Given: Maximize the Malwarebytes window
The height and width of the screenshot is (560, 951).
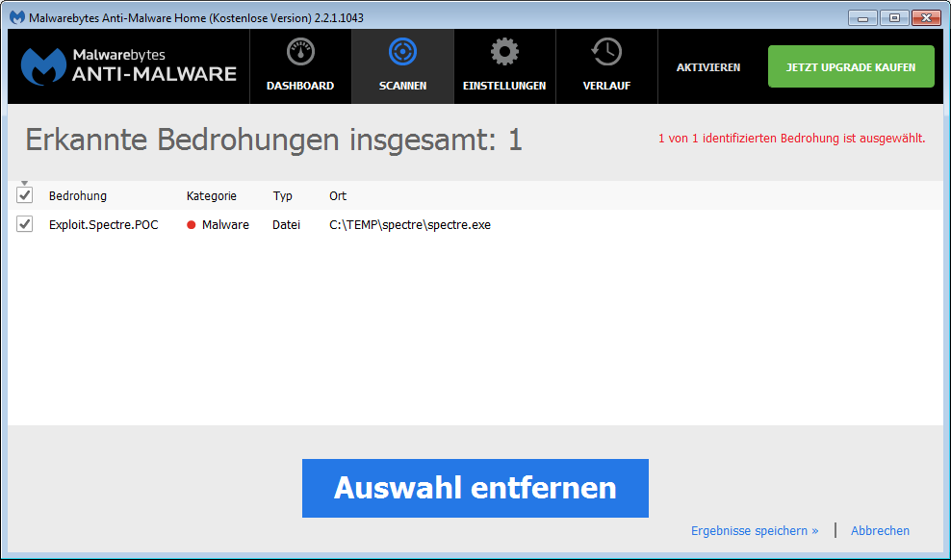Looking at the screenshot, I should click(894, 17).
